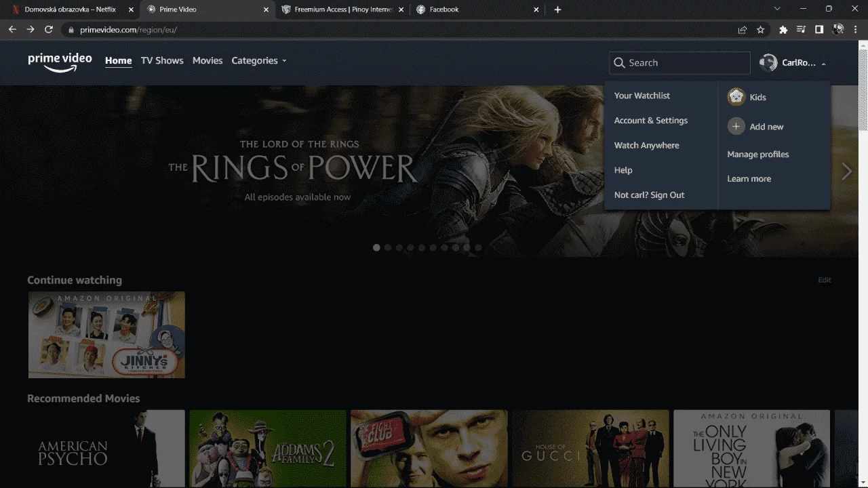Image resolution: width=868 pixels, height=488 pixels.
Task: Select the first carousel indicator dot
Action: coord(376,247)
